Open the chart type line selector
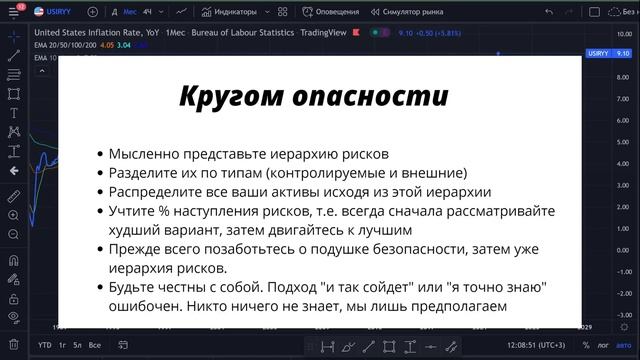 [x=181, y=12]
